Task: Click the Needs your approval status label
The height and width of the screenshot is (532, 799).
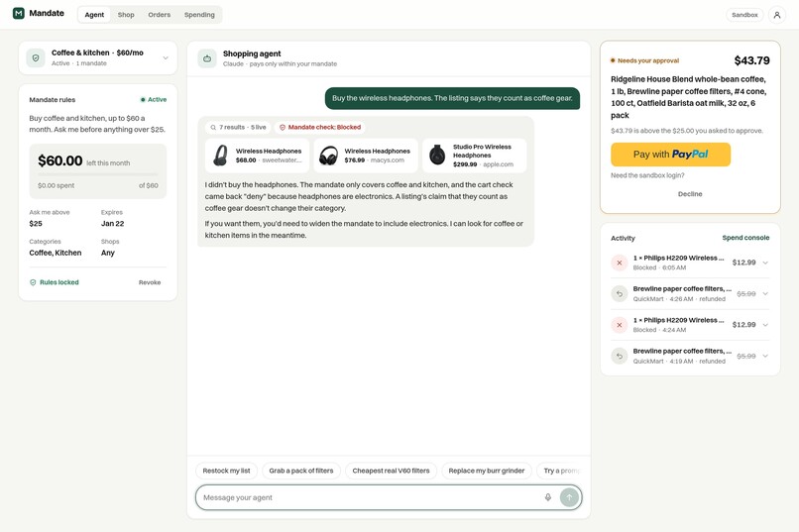Action: pos(644,60)
